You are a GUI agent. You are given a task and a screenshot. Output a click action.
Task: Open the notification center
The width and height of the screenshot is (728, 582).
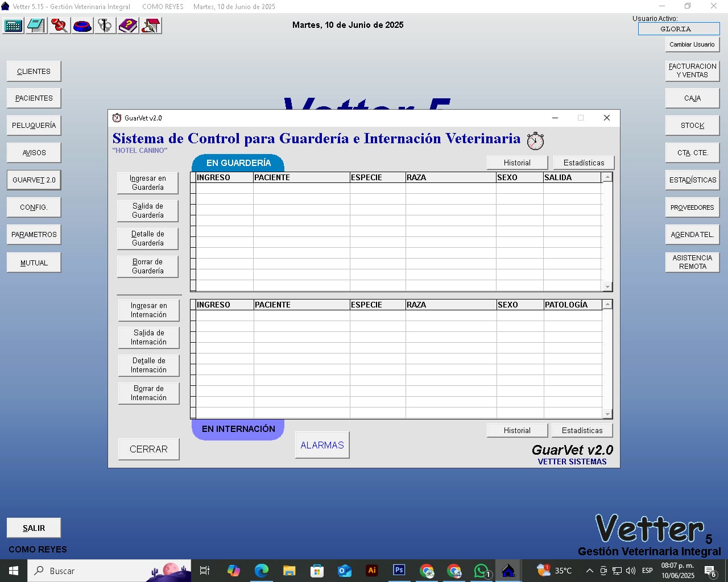[x=710, y=571]
